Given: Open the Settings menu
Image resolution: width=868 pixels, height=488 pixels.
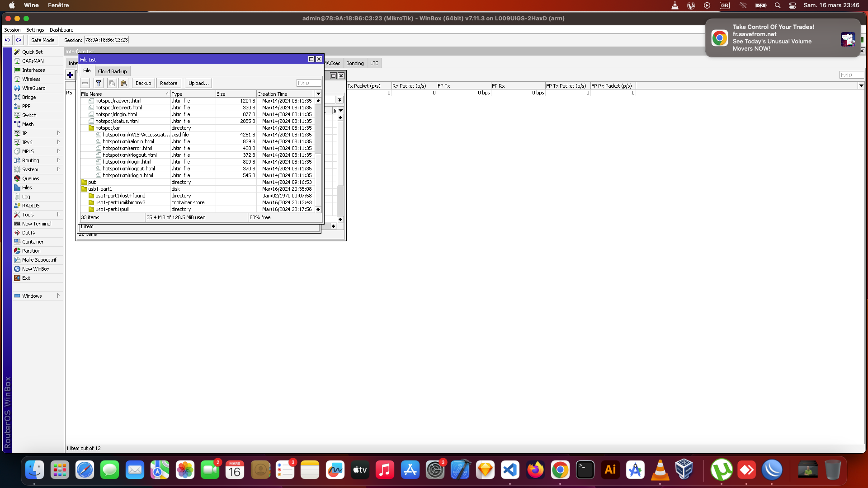Looking at the screenshot, I should click(x=35, y=30).
